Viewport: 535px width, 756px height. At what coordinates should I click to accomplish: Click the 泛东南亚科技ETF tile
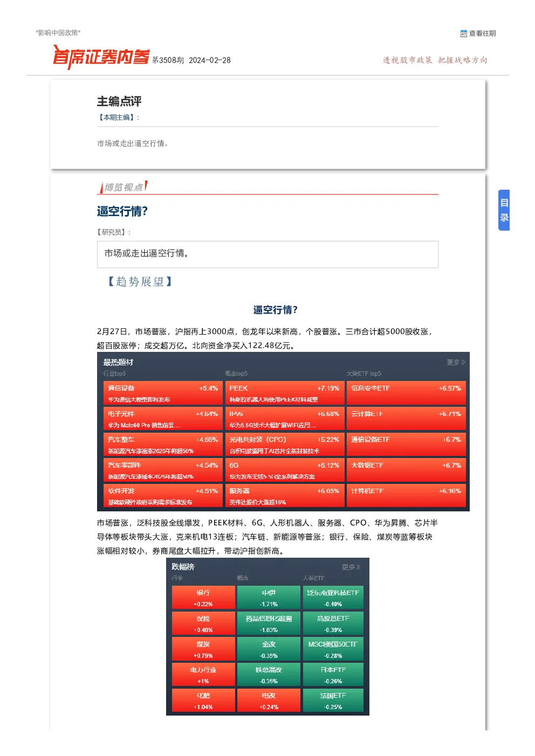pyautogui.click(x=333, y=598)
